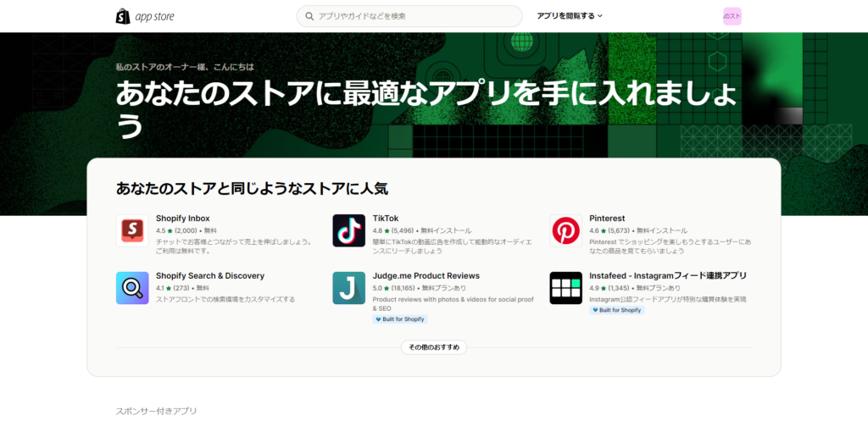Click description ストアフロントでの検索構造をカスタマイズする
The width and height of the screenshot is (868, 421).
pos(225,299)
